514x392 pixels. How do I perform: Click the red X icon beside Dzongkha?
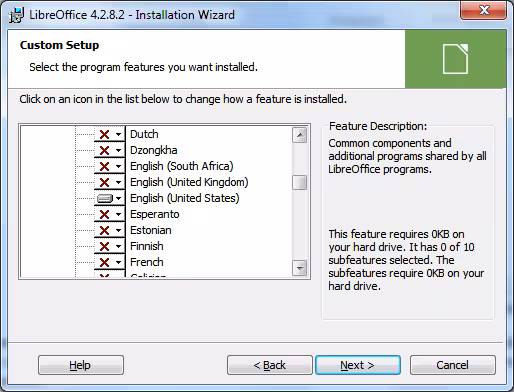pyautogui.click(x=104, y=150)
